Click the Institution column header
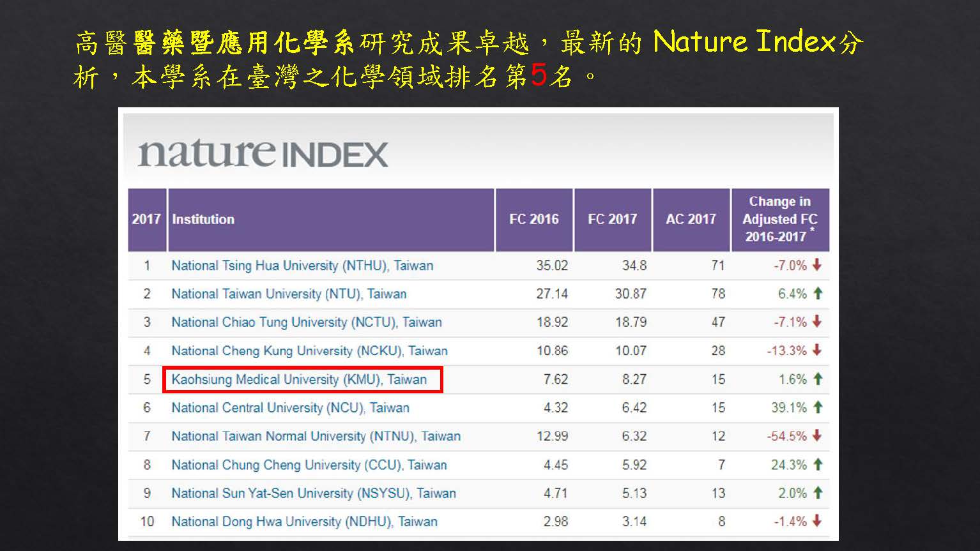Image resolution: width=980 pixels, height=551 pixels. click(x=331, y=219)
